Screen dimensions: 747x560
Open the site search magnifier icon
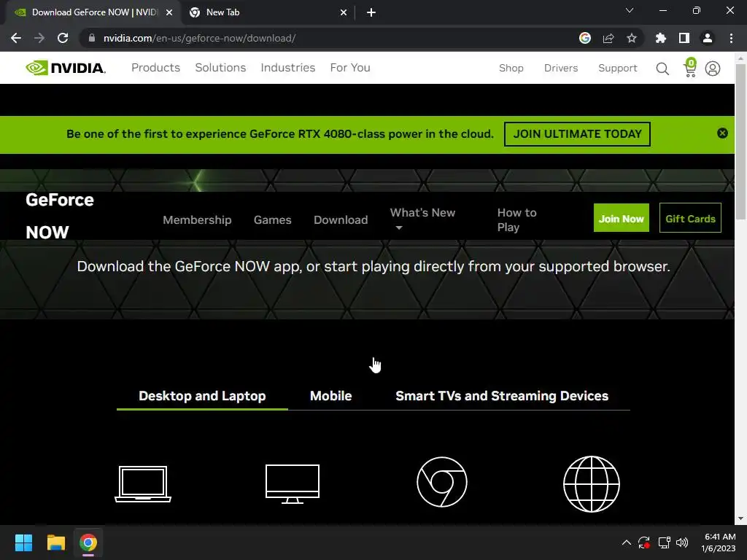662,69
